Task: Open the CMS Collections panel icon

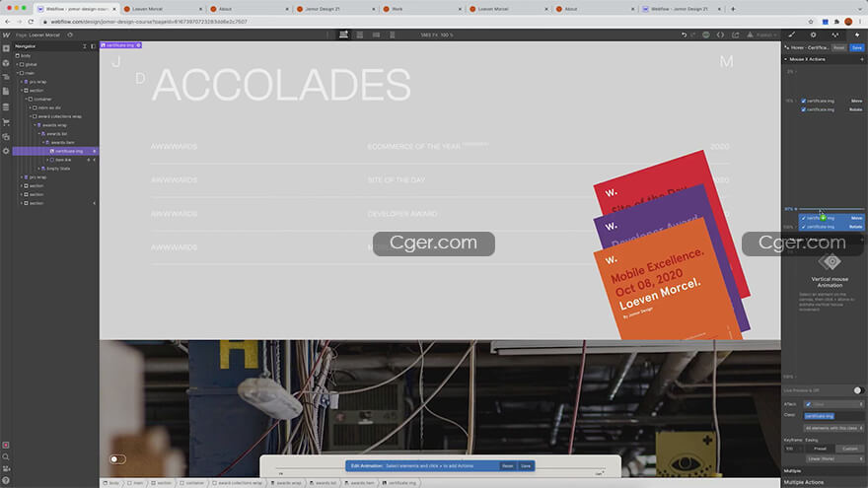Action: [6, 106]
